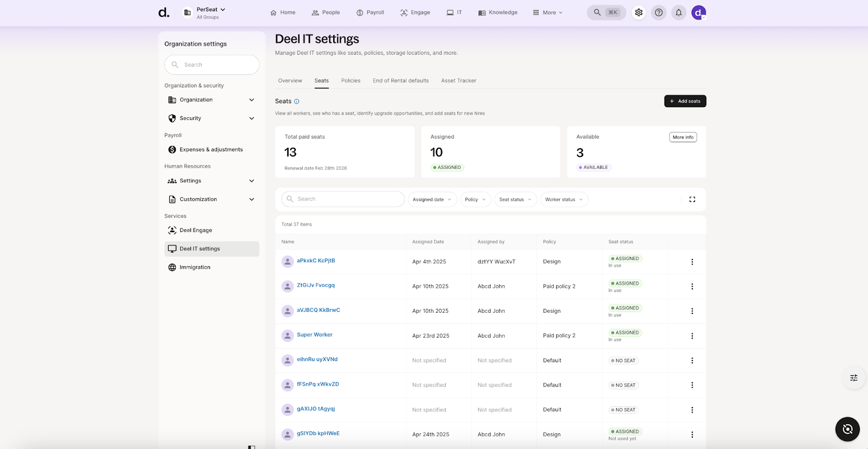Click the Add seats button
The width and height of the screenshot is (868, 449).
click(685, 101)
